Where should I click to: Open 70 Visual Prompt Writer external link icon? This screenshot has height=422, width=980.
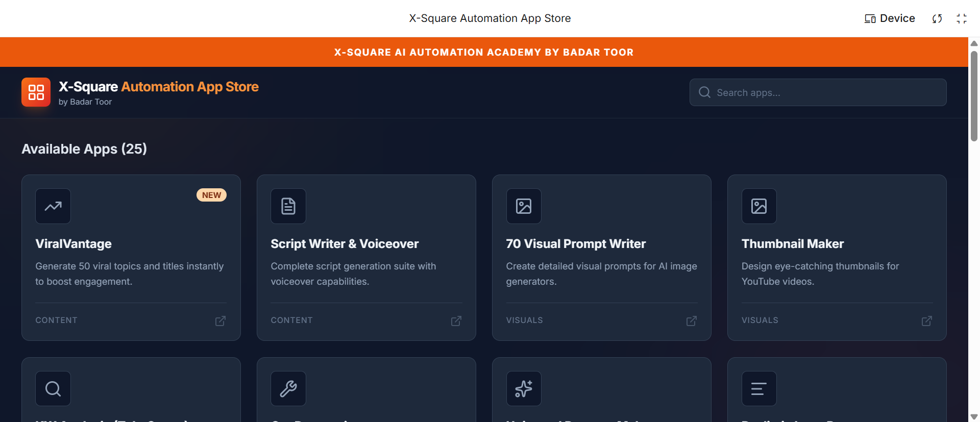point(692,321)
